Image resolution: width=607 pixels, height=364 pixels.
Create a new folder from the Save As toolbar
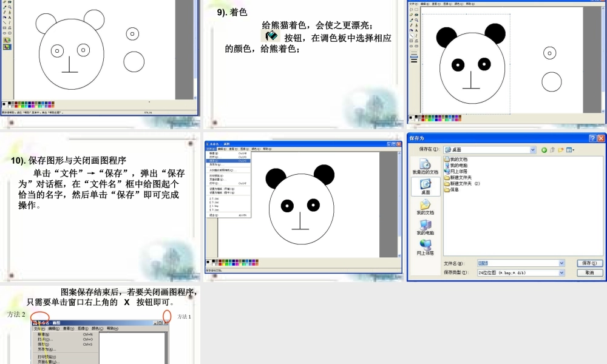click(560, 150)
